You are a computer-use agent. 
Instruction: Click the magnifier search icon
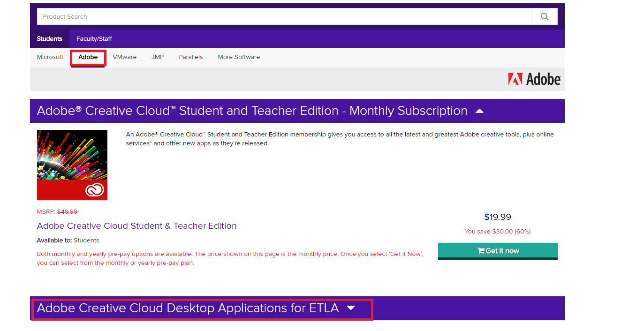(x=545, y=16)
